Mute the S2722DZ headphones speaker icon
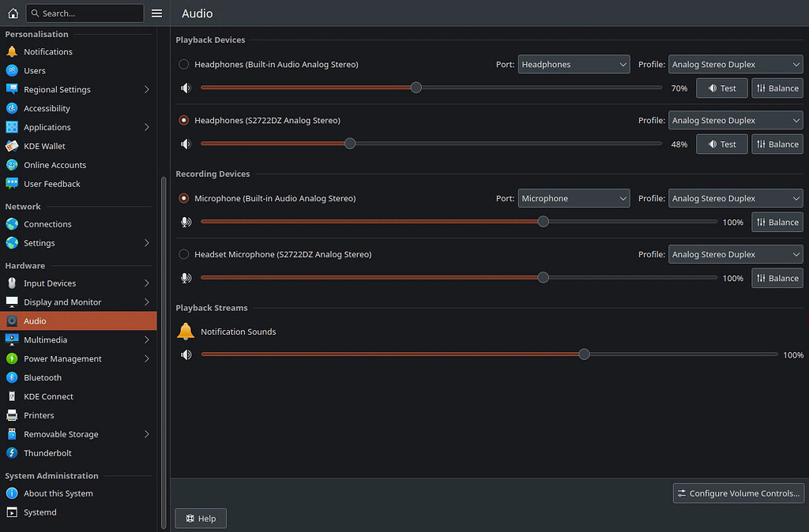The height and width of the screenshot is (532, 809). click(x=186, y=144)
